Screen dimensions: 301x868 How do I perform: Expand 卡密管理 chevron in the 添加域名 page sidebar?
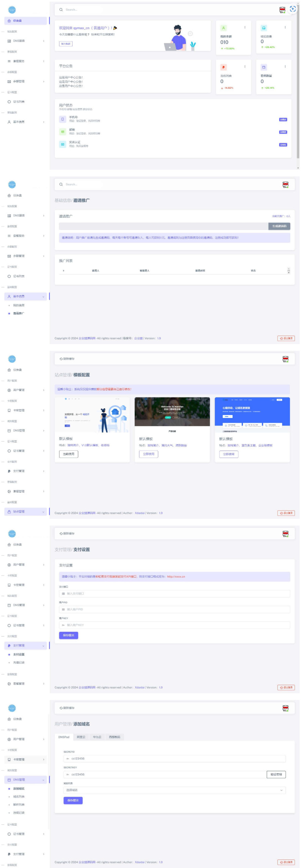[x=43, y=759]
